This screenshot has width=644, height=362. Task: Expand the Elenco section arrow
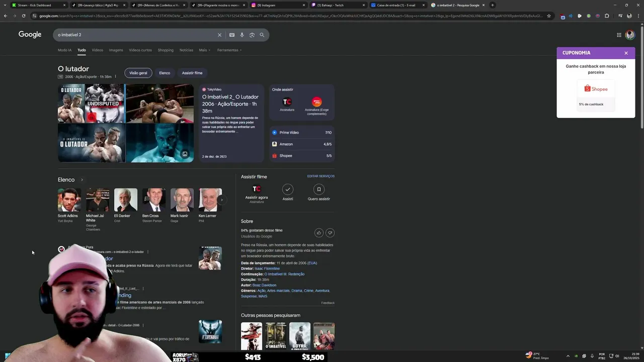[x=82, y=179]
